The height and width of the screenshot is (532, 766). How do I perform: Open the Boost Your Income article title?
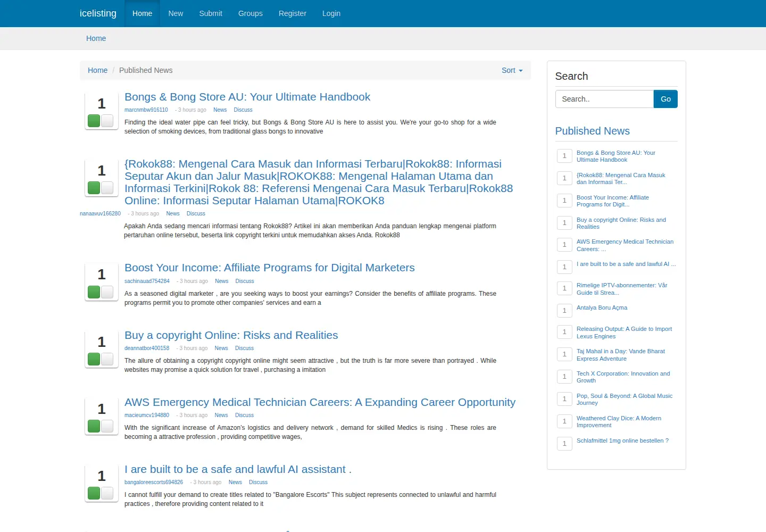coord(270,268)
